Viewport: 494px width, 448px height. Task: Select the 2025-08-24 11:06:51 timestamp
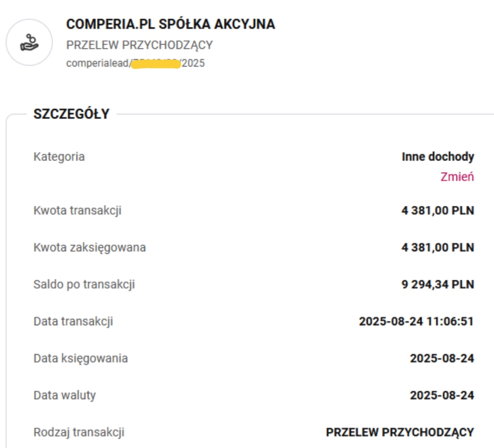tap(416, 321)
